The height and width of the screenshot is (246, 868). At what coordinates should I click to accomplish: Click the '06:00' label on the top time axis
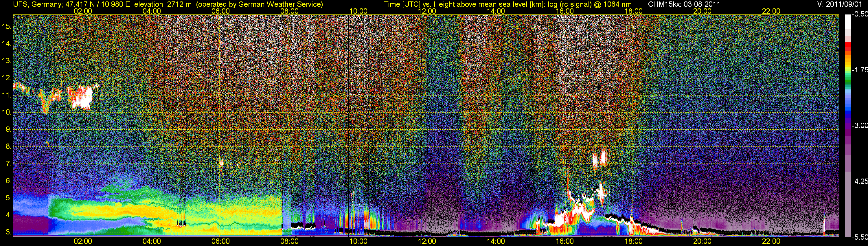coord(220,11)
